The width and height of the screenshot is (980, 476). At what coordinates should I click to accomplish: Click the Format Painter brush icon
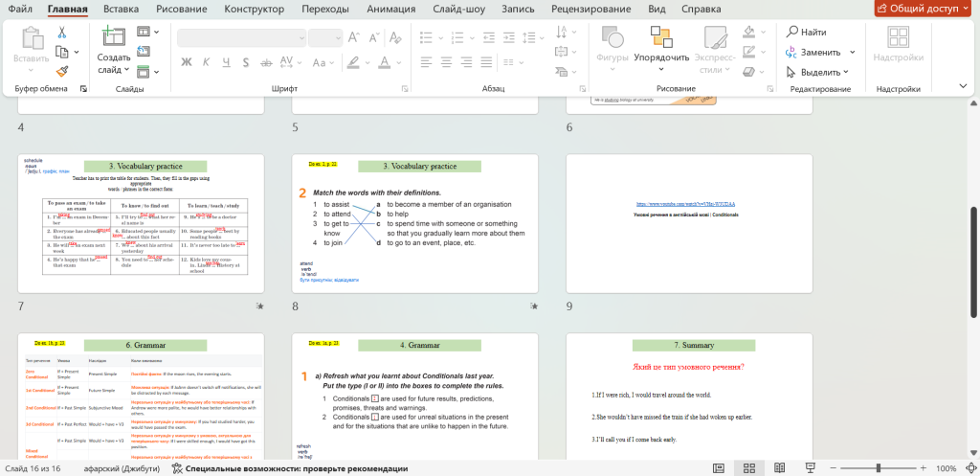(x=62, y=70)
